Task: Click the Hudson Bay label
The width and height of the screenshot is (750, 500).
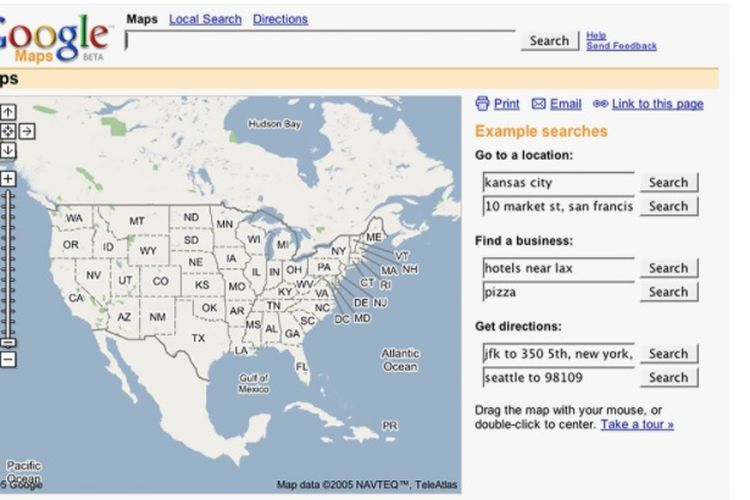Action: pyautogui.click(x=275, y=124)
